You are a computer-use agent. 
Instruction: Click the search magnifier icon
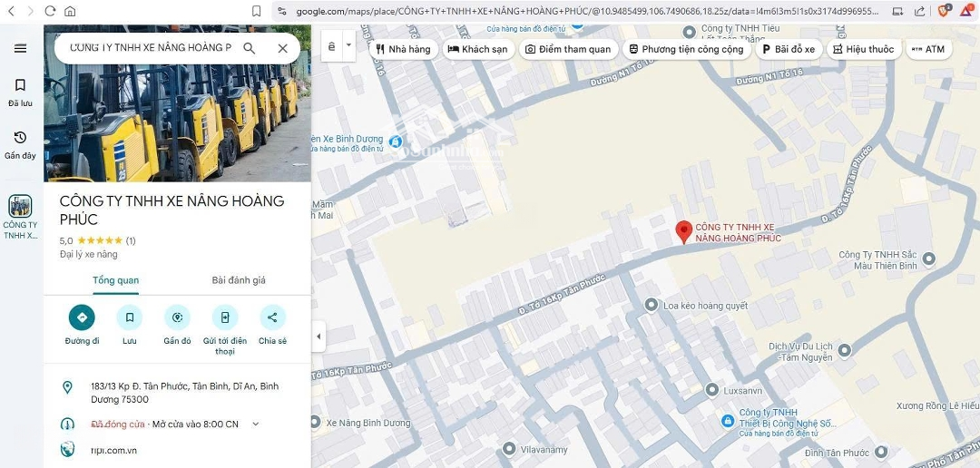(x=250, y=48)
